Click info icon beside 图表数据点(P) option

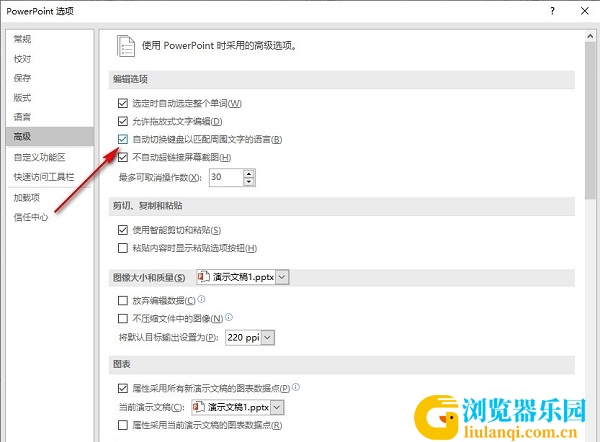click(296, 387)
